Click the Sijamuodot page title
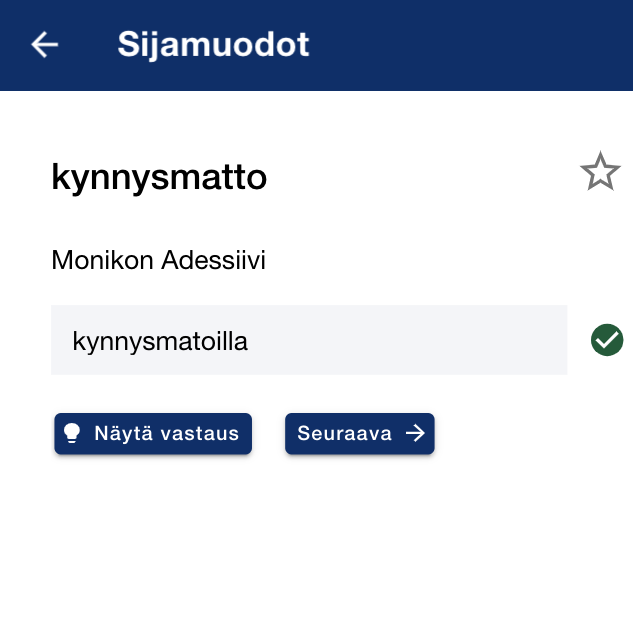This screenshot has height=633, width=633. [x=213, y=45]
